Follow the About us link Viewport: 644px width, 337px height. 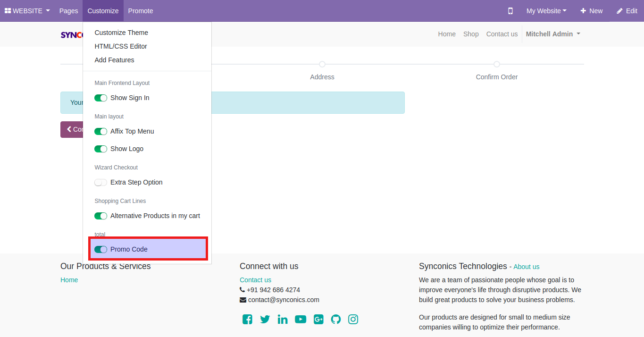click(x=526, y=267)
